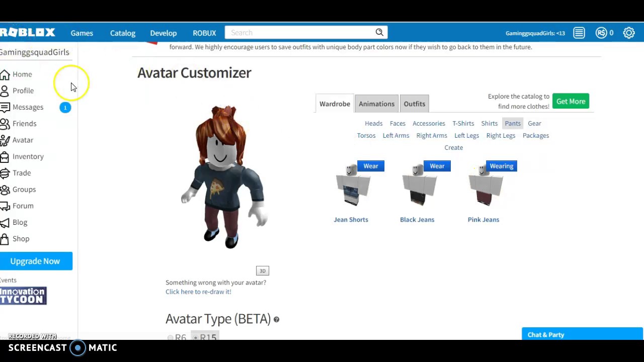Select the Left Arms wardrobe category
Image resolution: width=644 pixels, height=362 pixels.
pyautogui.click(x=396, y=135)
